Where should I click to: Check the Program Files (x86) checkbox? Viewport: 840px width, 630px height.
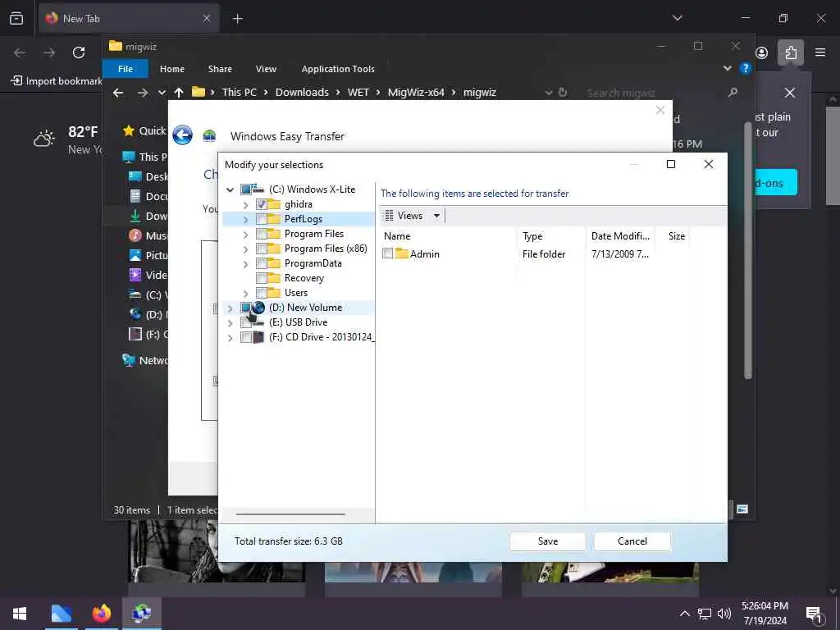[x=262, y=249]
